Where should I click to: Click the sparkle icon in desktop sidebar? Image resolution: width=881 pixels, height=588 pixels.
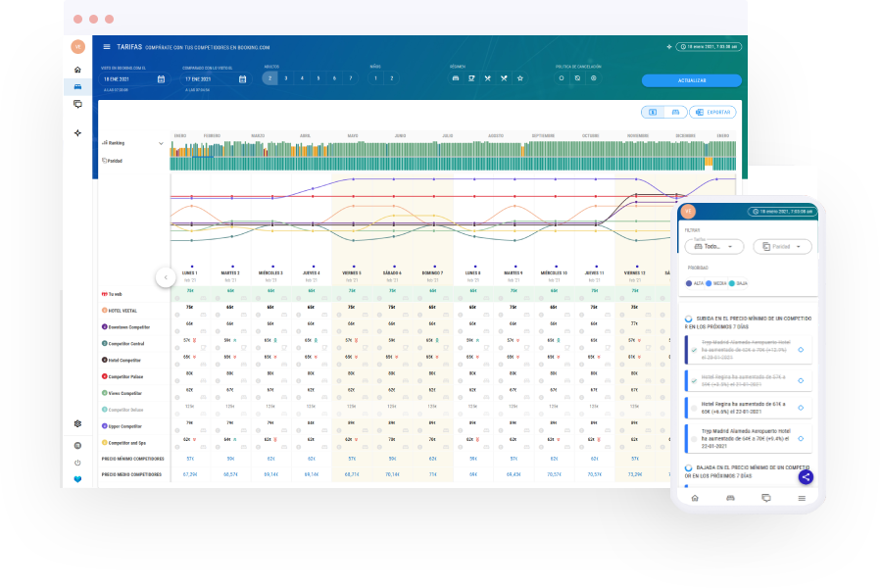pyautogui.click(x=77, y=133)
